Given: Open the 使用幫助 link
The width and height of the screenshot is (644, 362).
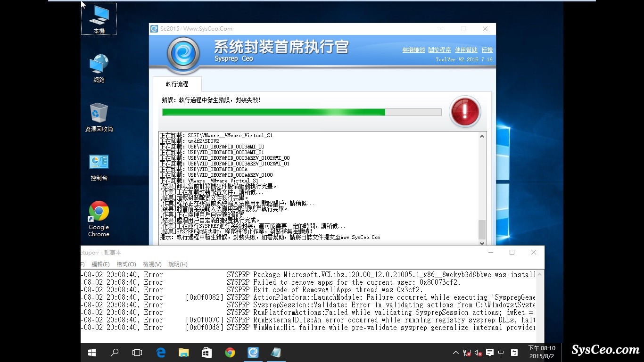Looking at the screenshot, I should click(x=466, y=50).
